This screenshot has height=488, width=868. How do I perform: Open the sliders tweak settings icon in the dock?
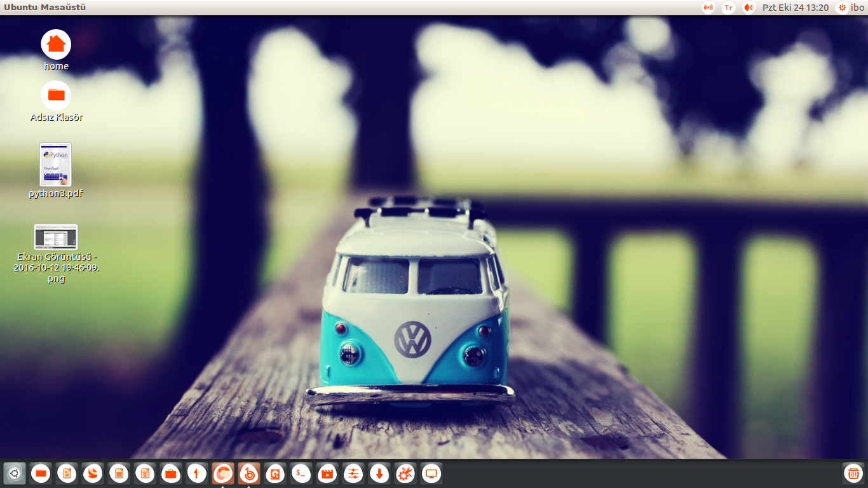pyautogui.click(x=353, y=473)
